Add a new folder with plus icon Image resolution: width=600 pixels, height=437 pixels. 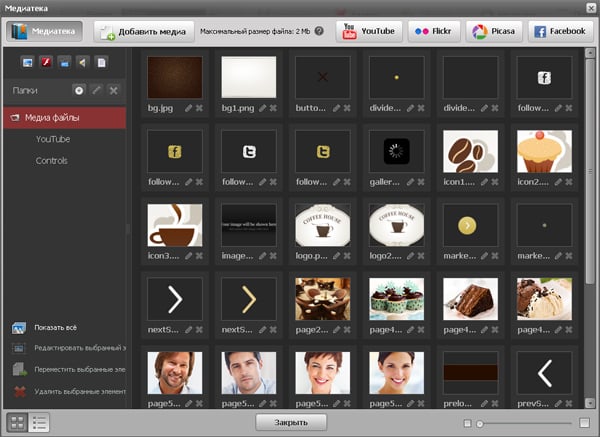pos(80,90)
